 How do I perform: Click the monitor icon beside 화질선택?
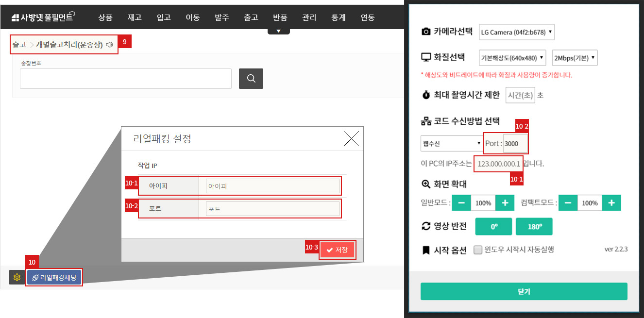tap(426, 57)
